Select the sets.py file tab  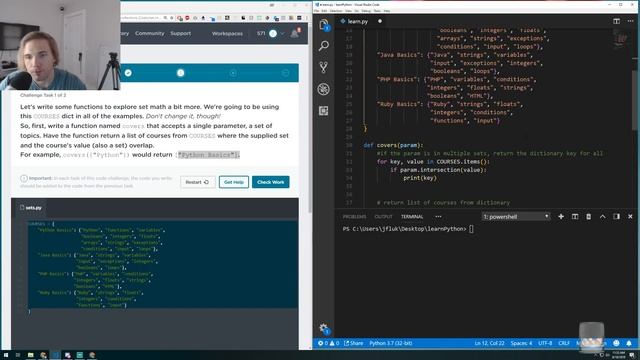coord(31,208)
